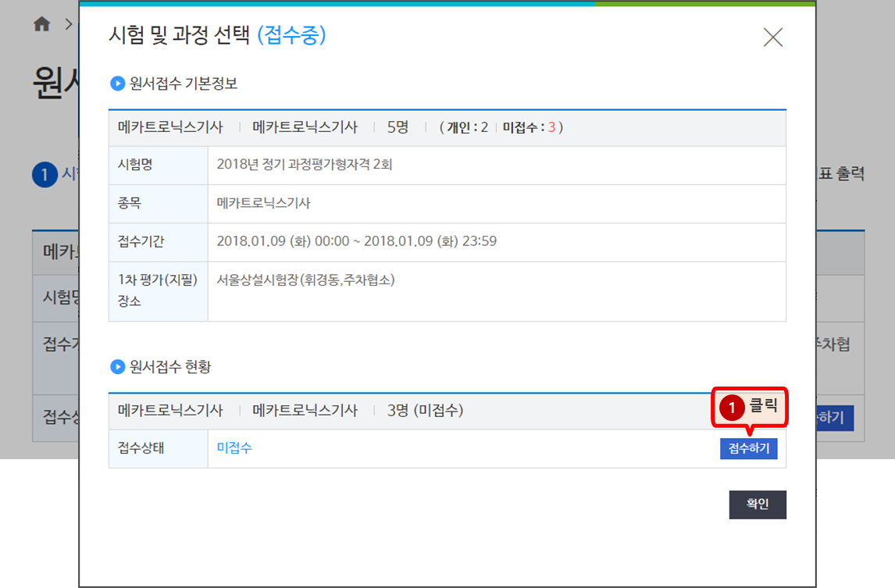Open the home icon in breadcrumb
Image resolution: width=895 pixels, height=588 pixels.
pyautogui.click(x=41, y=24)
